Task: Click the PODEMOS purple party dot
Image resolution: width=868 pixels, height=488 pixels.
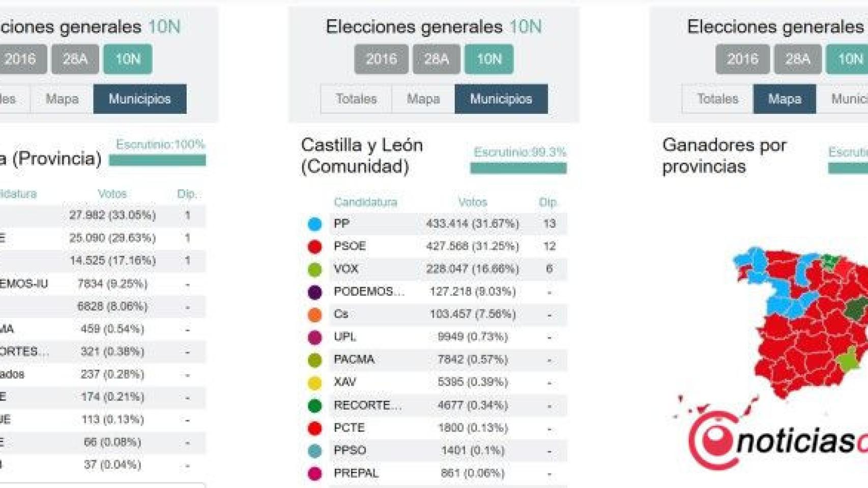Action: pos(315,292)
